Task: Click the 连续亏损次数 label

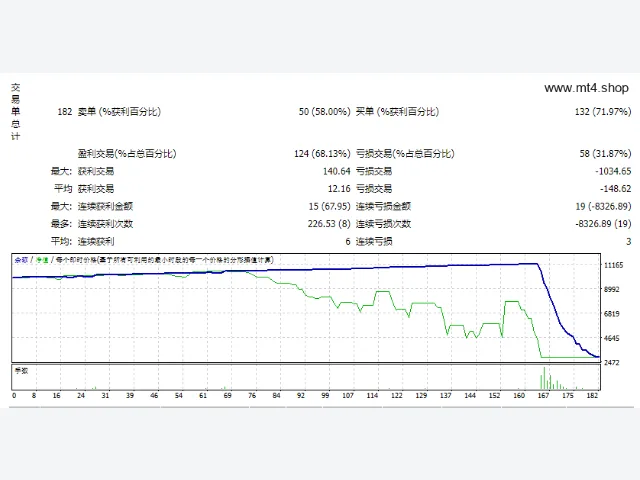Action: [383, 224]
